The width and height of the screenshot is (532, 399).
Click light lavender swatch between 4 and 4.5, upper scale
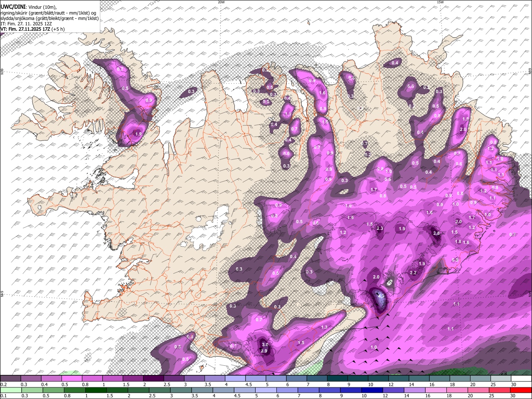point(235,379)
